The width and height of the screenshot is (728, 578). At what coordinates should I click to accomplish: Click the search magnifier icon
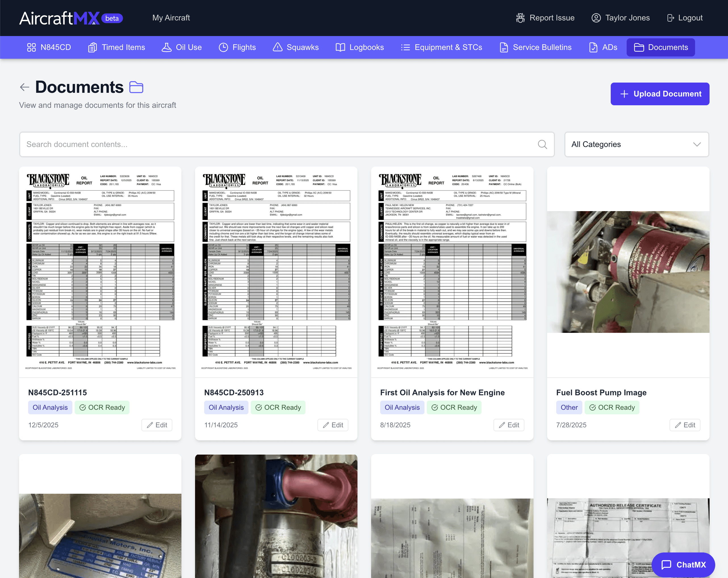click(x=542, y=144)
